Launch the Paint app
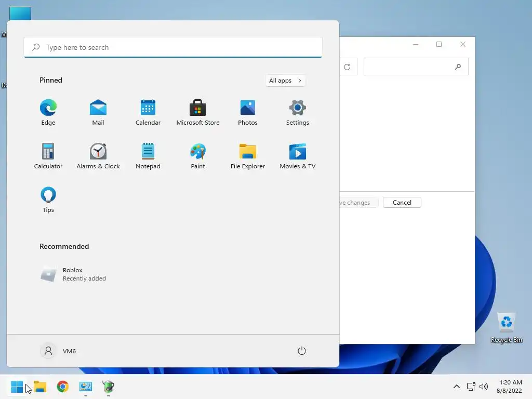The height and width of the screenshot is (399, 532). (x=198, y=156)
